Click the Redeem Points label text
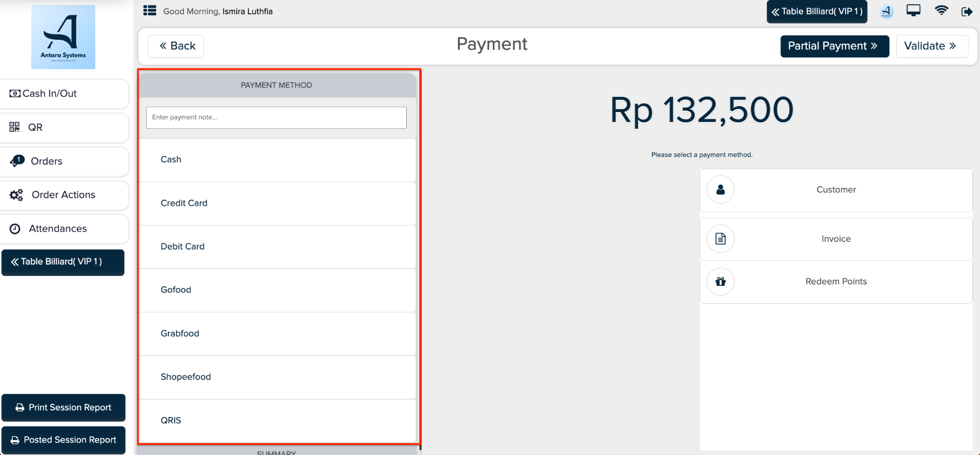The image size is (980, 455). pos(836,282)
